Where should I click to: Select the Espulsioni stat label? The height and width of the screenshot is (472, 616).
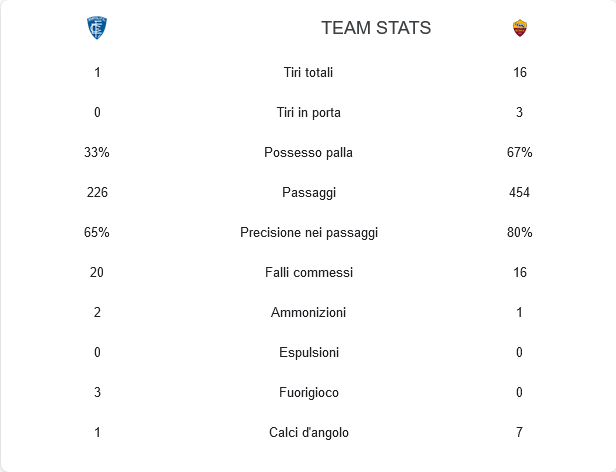click(x=309, y=353)
